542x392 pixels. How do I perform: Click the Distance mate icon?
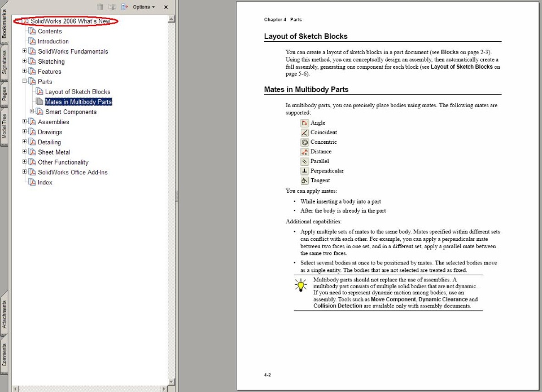(304, 152)
